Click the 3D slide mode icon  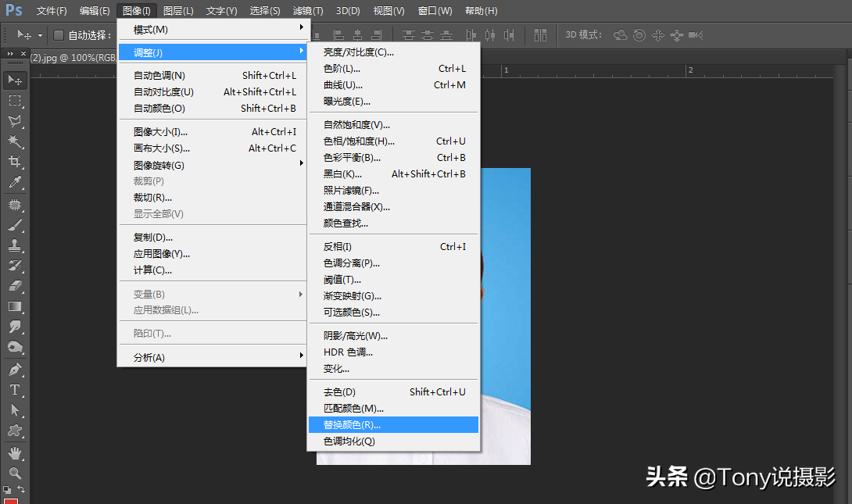676,35
